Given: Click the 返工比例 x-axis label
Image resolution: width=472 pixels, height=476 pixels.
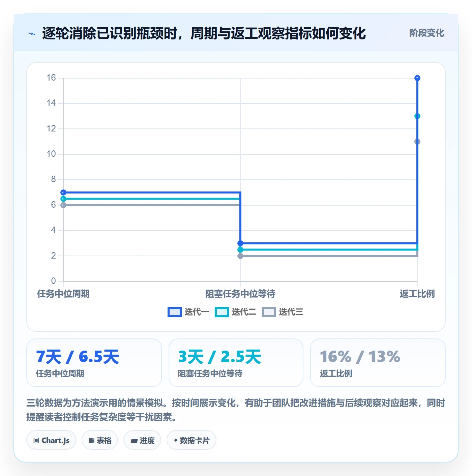Looking at the screenshot, I should (417, 294).
